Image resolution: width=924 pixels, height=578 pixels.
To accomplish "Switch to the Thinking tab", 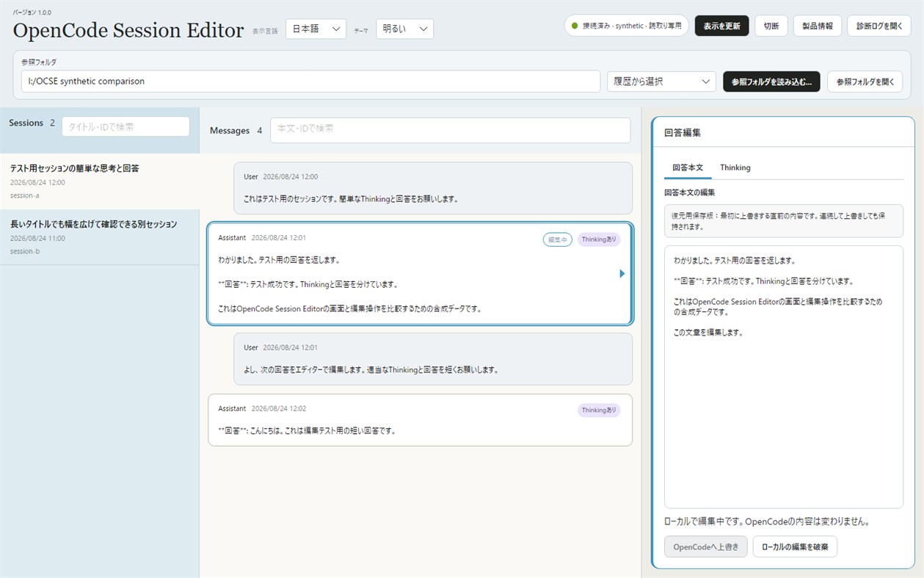I will tap(735, 167).
